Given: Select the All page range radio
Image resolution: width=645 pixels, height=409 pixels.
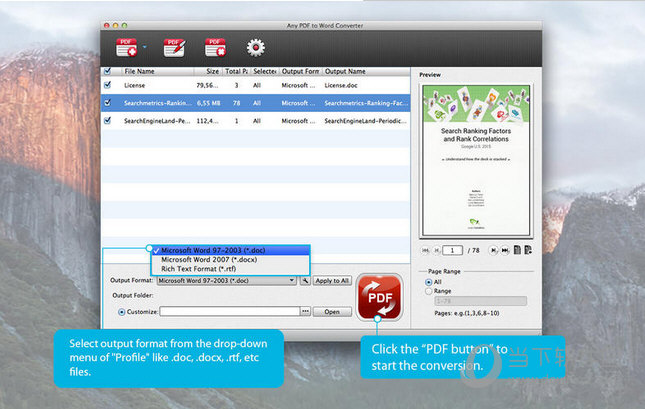Looking at the screenshot, I should [x=429, y=282].
